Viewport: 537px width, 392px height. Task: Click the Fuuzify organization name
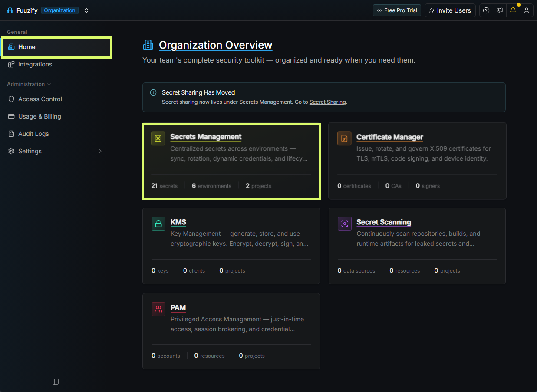27,10
